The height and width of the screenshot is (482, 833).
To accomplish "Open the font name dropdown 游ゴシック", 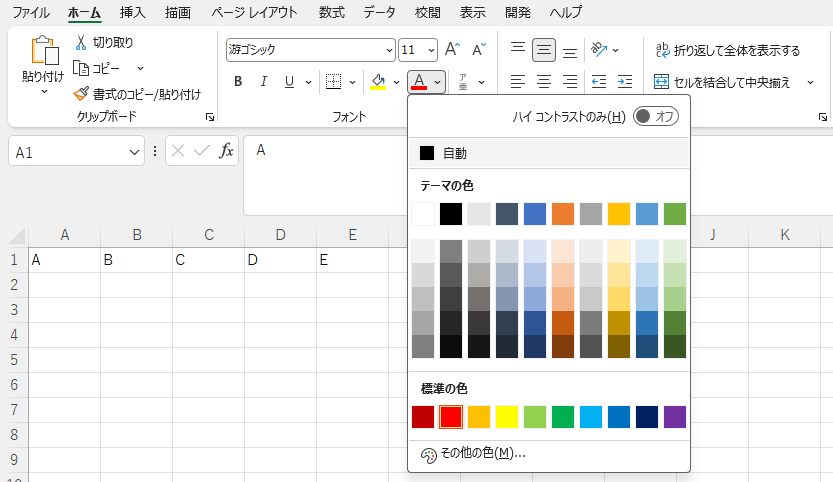I will click(389, 50).
